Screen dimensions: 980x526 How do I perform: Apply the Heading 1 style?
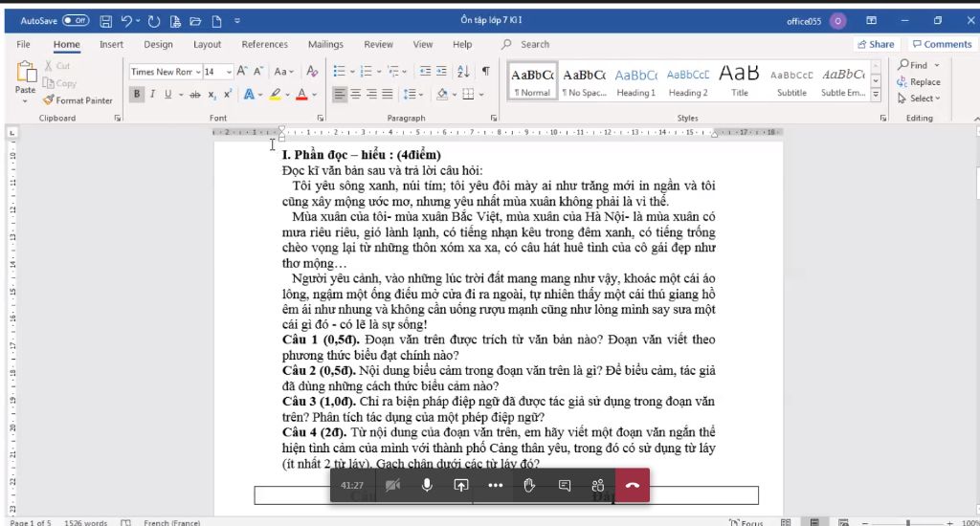[635, 81]
